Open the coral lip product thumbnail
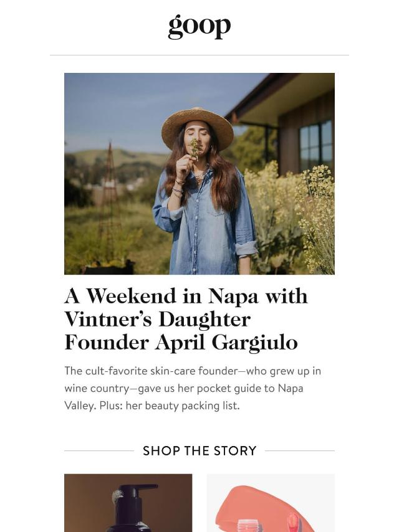This screenshot has height=532, width=399. tap(271, 503)
